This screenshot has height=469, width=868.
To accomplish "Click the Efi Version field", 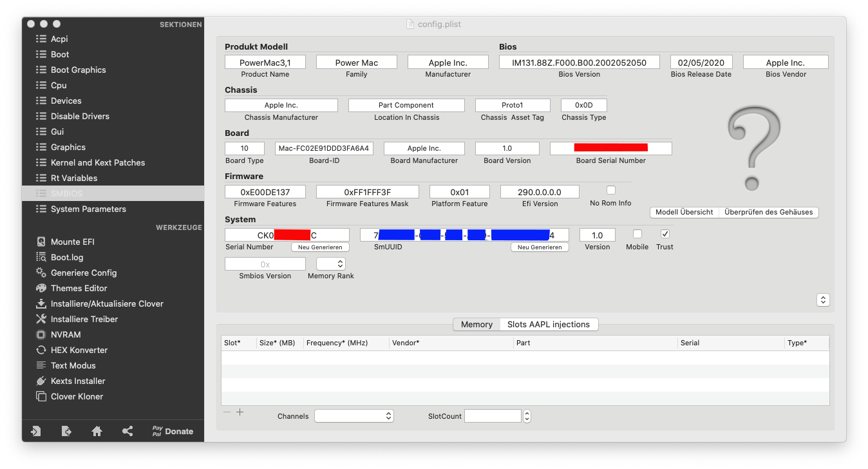I will (540, 192).
